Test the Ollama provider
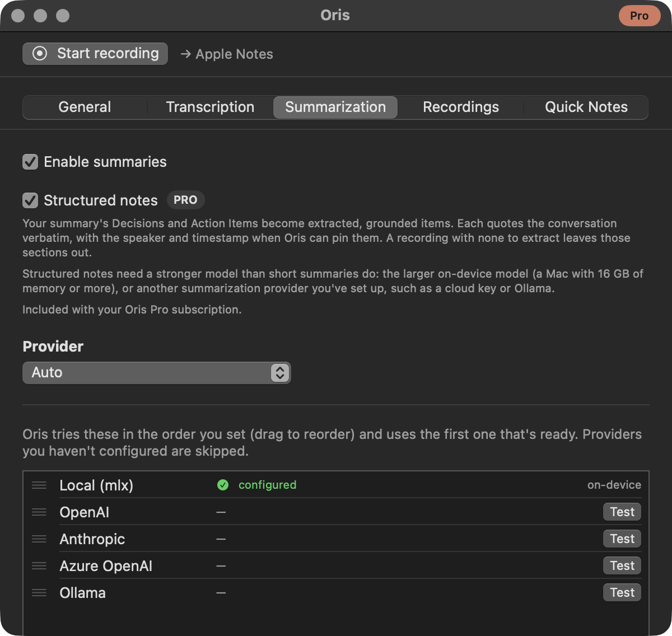Viewport: 672px width, 636px height. (x=622, y=592)
